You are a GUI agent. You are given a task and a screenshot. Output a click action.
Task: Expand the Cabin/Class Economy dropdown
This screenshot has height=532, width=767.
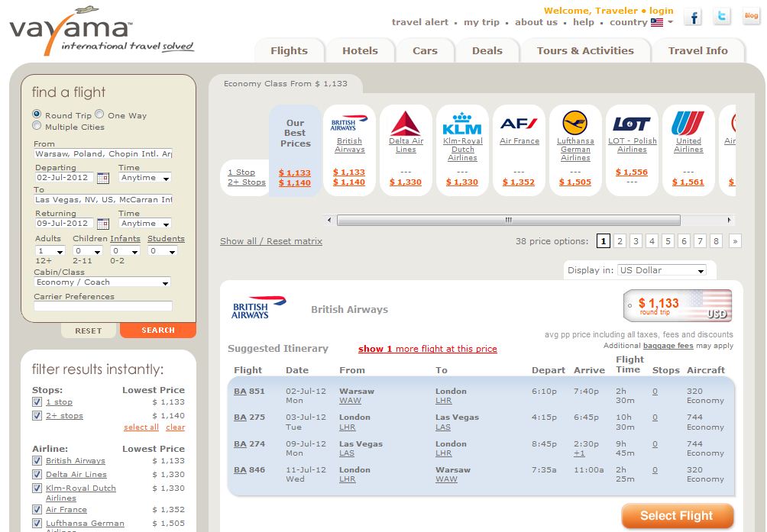pyautogui.click(x=102, y=282)
